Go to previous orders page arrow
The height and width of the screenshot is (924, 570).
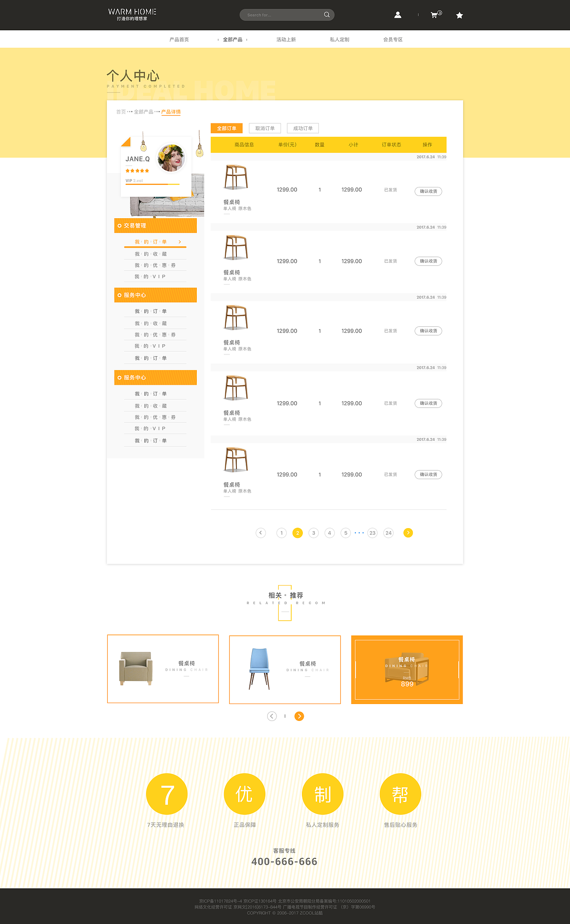tap(261, 533)
